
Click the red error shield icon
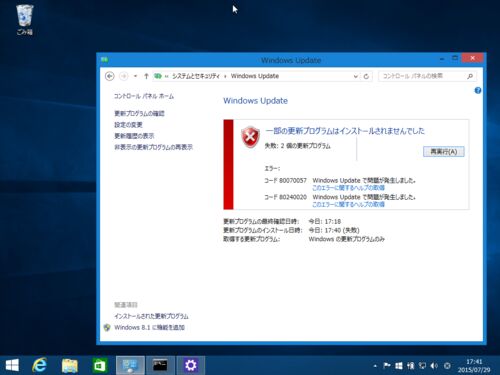[250, 137]
